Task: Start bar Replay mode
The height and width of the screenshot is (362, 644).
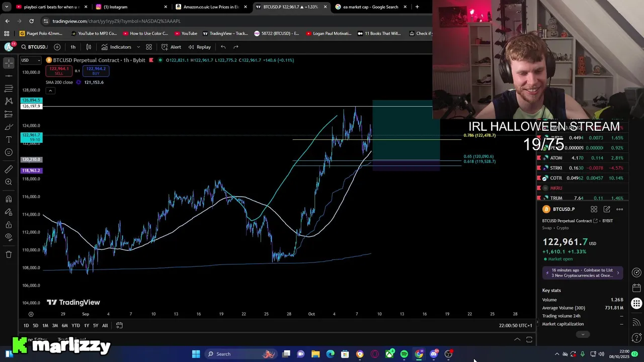Action: click(x=200, y=47)
